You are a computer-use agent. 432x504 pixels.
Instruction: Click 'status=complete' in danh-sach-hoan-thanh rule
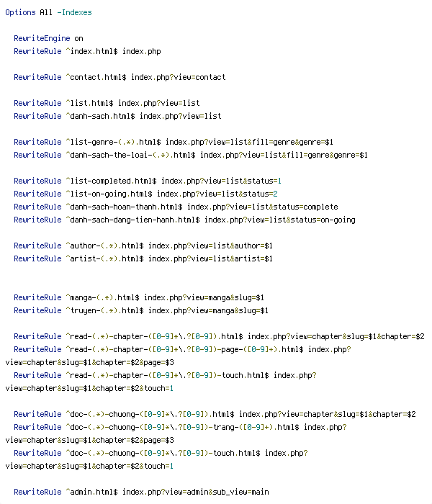(x=305, y=207)
